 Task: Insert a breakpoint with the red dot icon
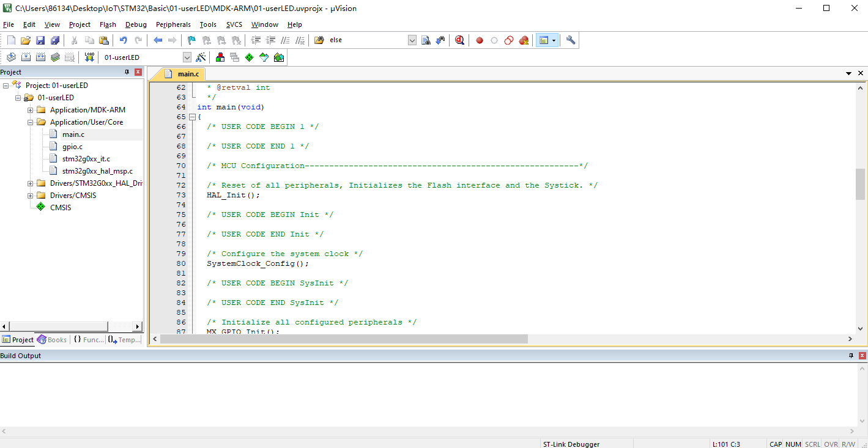pyautogui.click(x=480, y=40)
